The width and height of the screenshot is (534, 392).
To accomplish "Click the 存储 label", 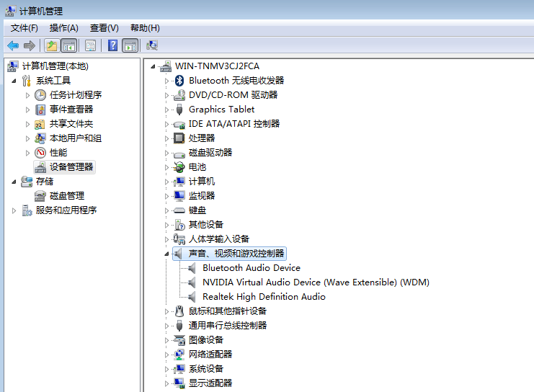I will pos(45,182).
